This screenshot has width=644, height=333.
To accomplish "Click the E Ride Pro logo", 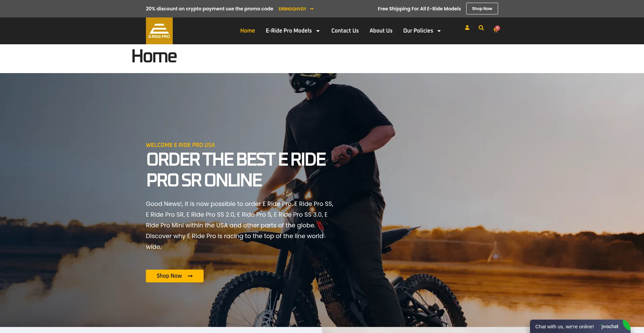I will [159, 31].
